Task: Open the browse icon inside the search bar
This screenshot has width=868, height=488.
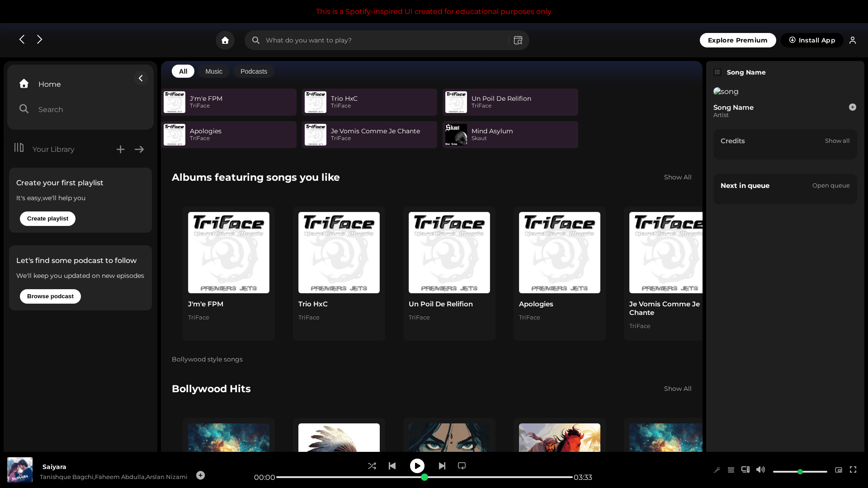Action: (x=518, y=40)
